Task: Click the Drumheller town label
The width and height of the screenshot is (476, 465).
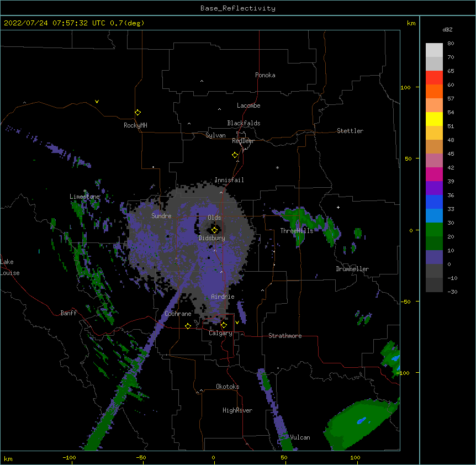Action: coord(352,269)
